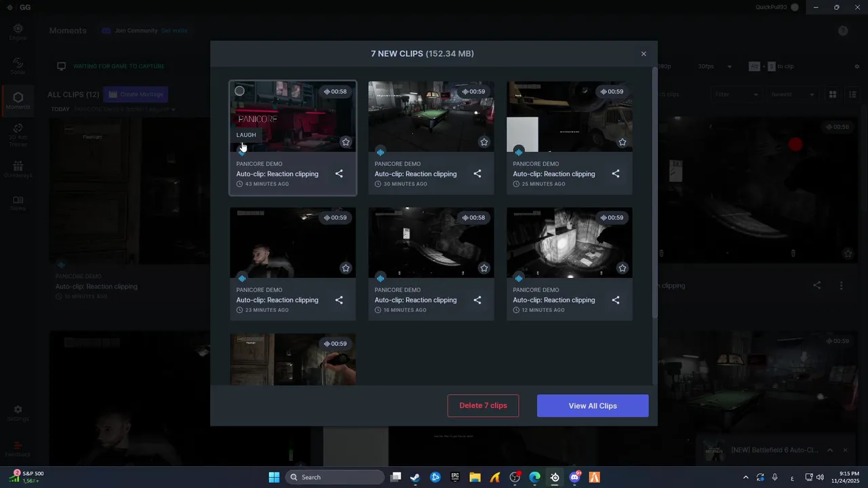Image resolution: width=868 pixels, height=488 pixels.
Task: Open the 23 minutes ago face thumbnail
Action: pos(293,243)
